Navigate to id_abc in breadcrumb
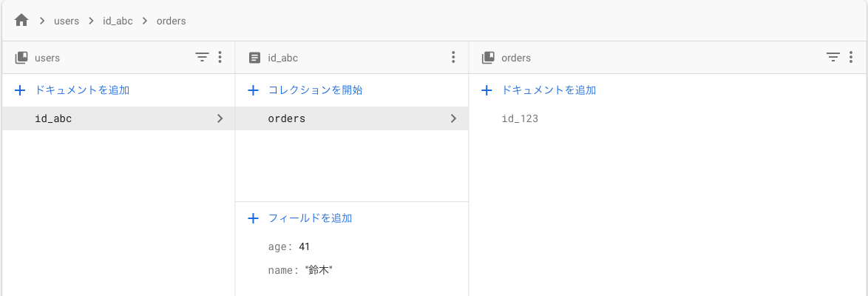The height and width of the screenshot is (296, 868). click(118, 21)
